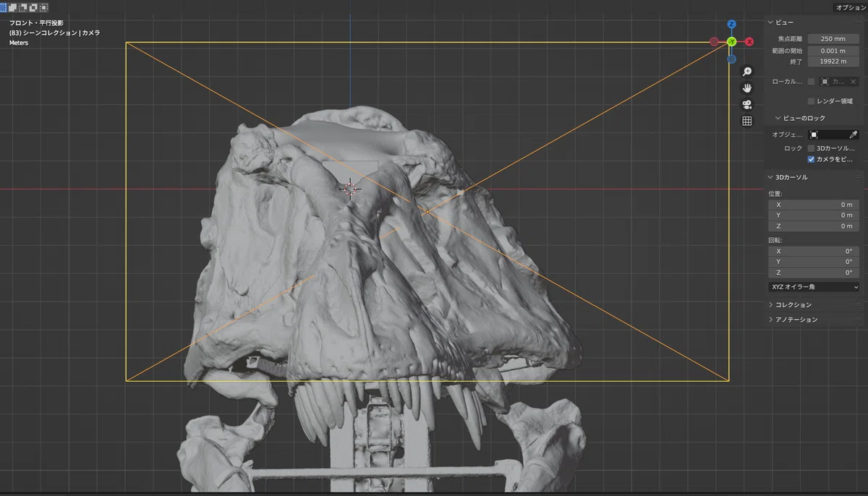
Task: Click the hand pan view icon
Action: (747, 87)
